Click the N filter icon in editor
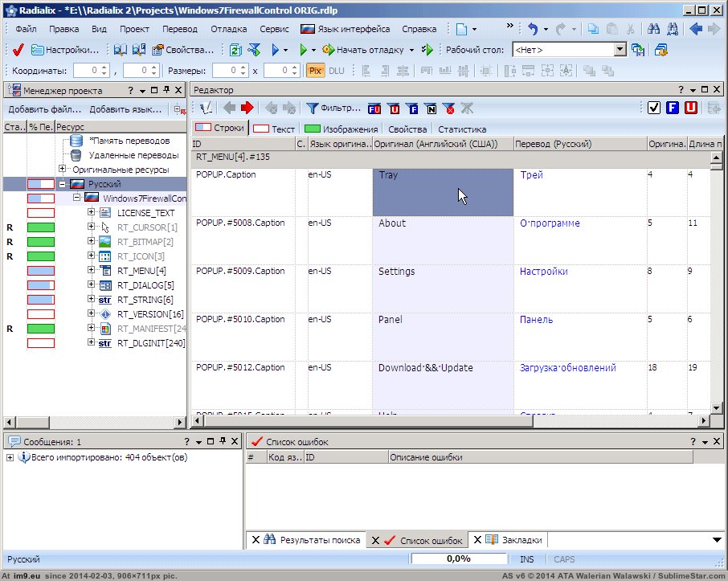 pos(430,108)
